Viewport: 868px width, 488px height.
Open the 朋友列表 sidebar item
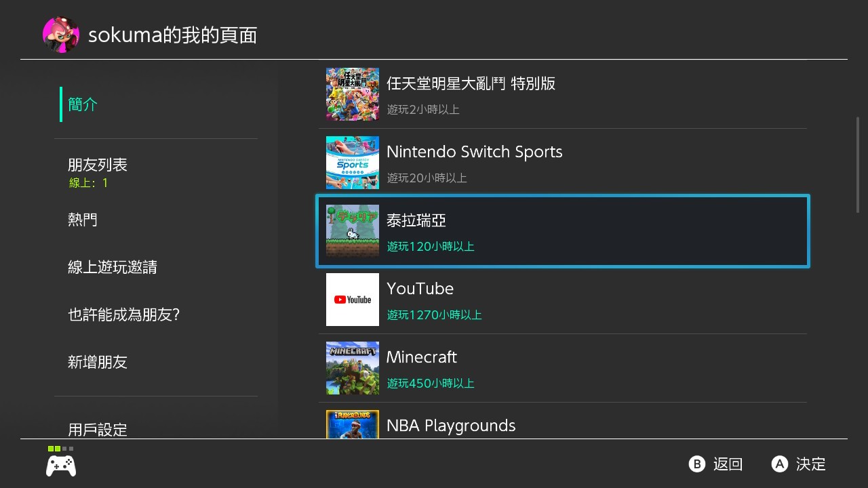coord(98,165)
